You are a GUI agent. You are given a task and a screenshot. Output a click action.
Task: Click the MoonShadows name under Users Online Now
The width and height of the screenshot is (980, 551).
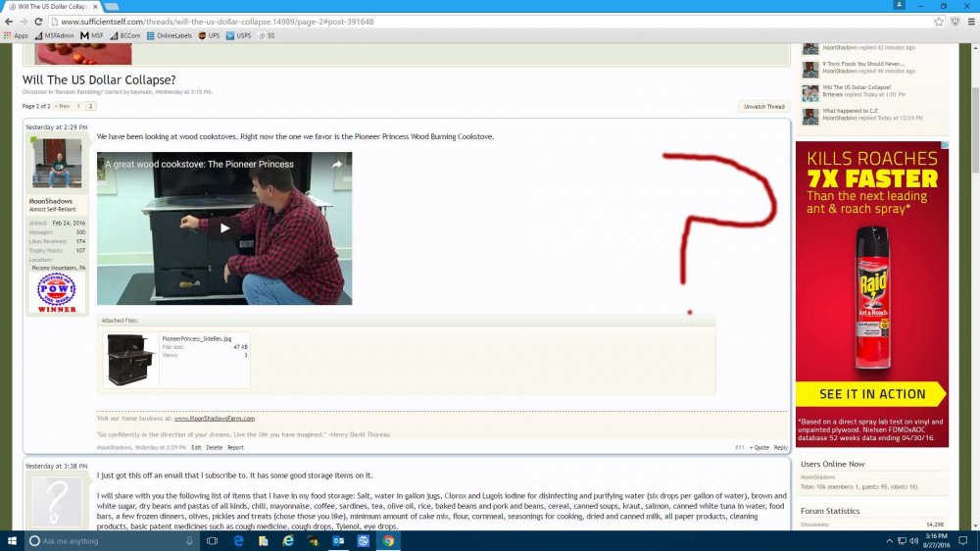click(817, 477)
